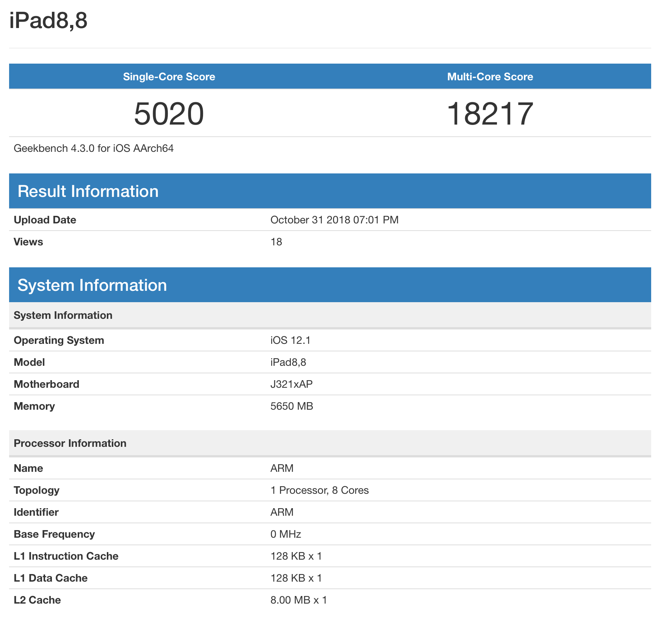Viewport: 672px width, 621px height.
Task: Click the memory value 5650 MB
Action: pos(292,406)
